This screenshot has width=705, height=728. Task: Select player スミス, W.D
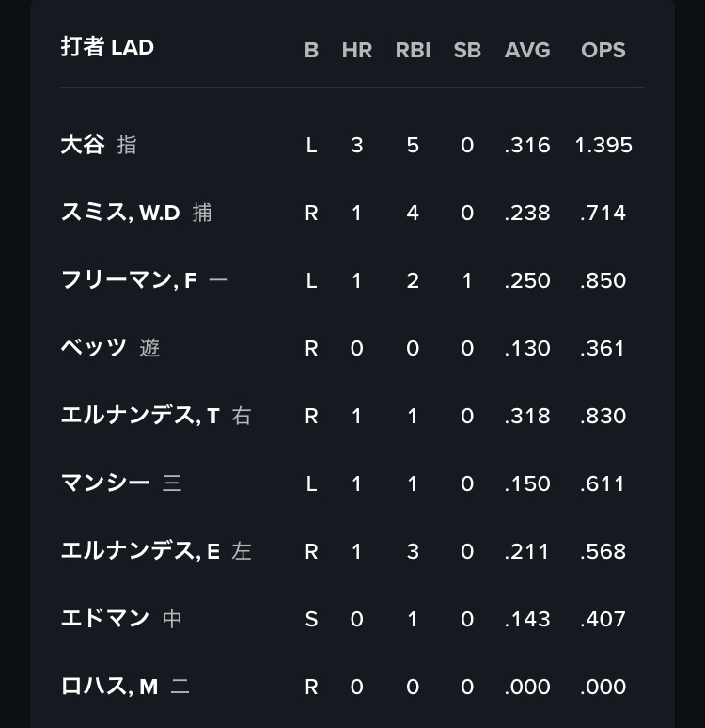(120, 213)
